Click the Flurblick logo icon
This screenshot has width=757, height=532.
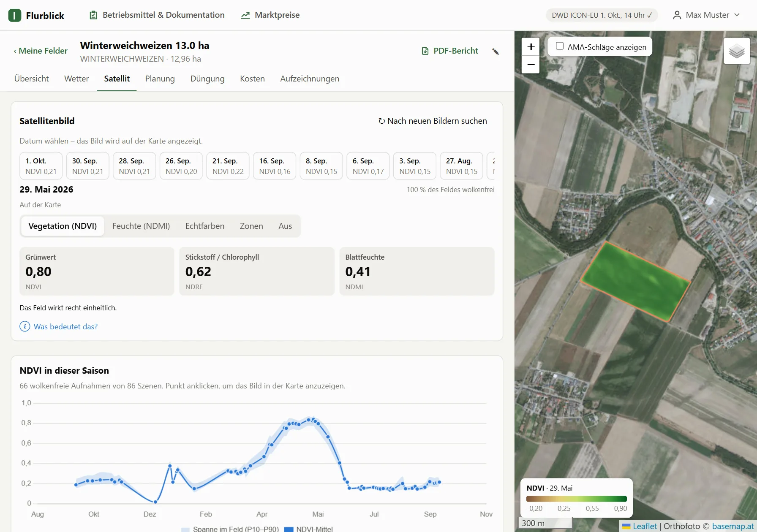tap(14, 16)
